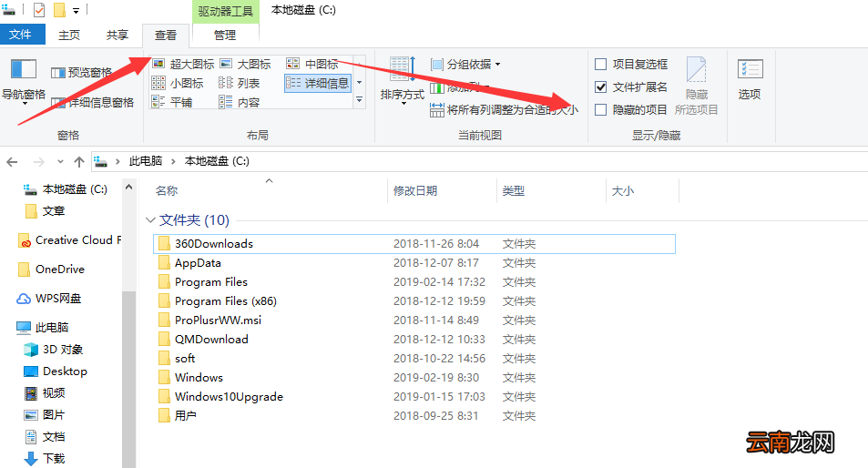This screenshot has width=868, height=468.
Task: Select the 360Downloads folder
Action: 414,244
